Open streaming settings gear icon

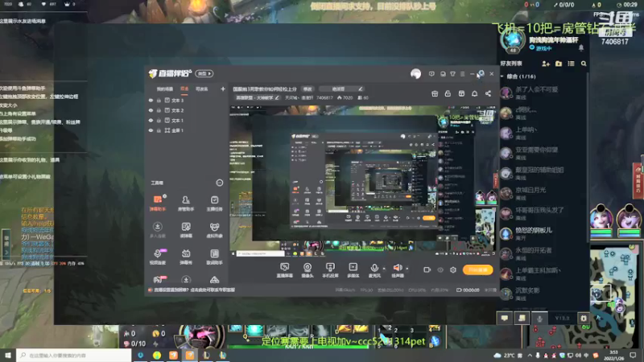(453, 269)
